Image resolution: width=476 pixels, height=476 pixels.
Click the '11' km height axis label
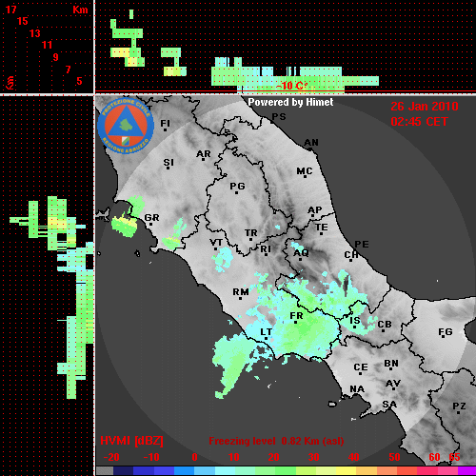[47, 45]
